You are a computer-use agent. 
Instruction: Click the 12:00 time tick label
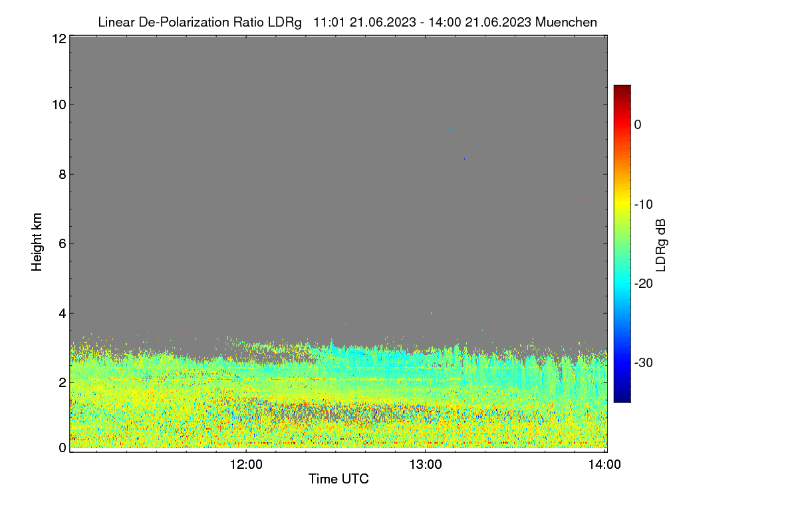coord(246,465)
